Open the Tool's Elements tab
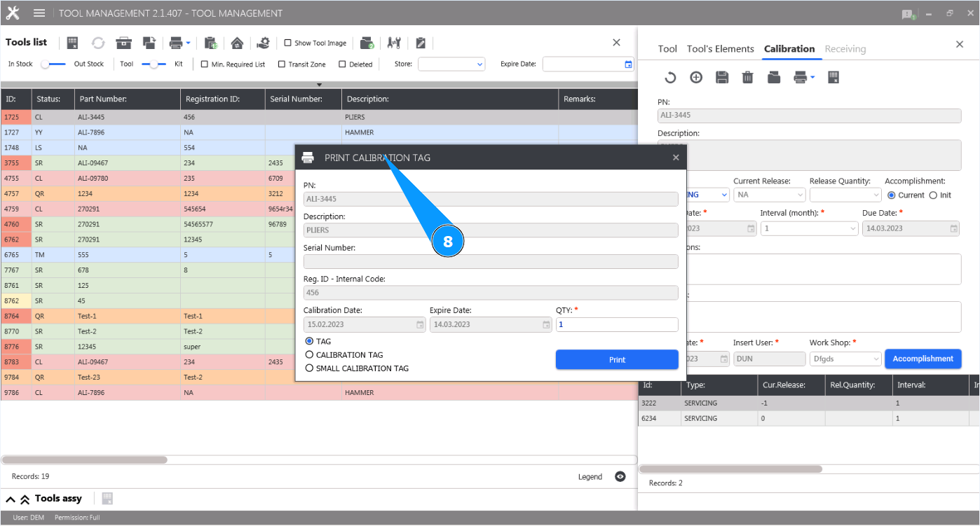 pos(721,49)
